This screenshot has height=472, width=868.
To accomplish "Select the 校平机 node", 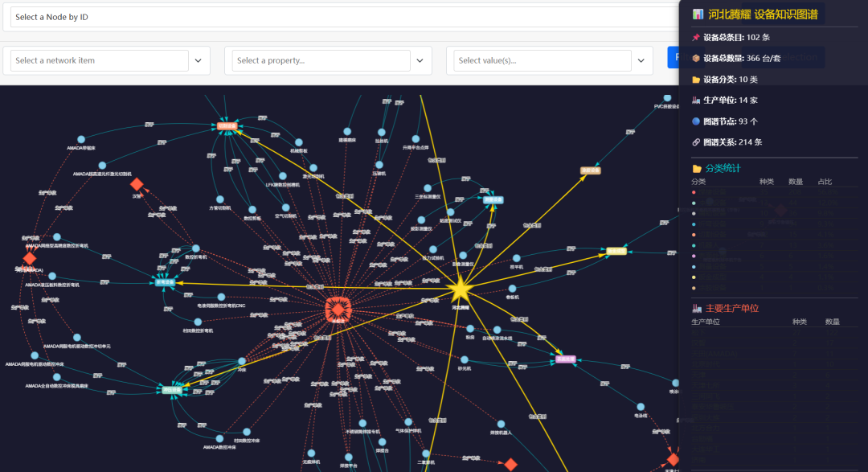I will pos(516,258).
